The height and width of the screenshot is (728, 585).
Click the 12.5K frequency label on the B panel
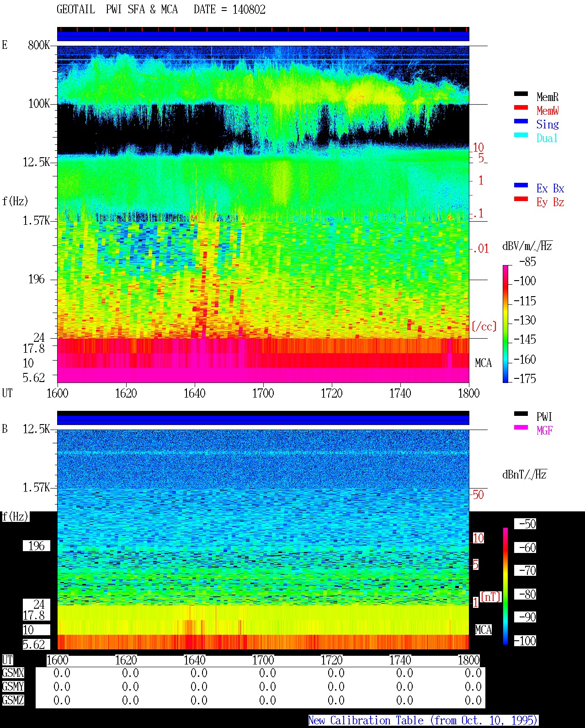(36, 429)
